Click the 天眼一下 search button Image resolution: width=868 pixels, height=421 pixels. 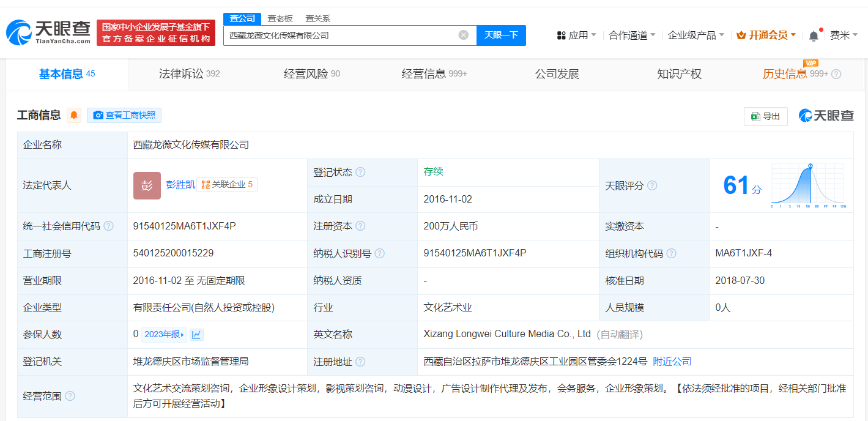(x=501, y=35)
